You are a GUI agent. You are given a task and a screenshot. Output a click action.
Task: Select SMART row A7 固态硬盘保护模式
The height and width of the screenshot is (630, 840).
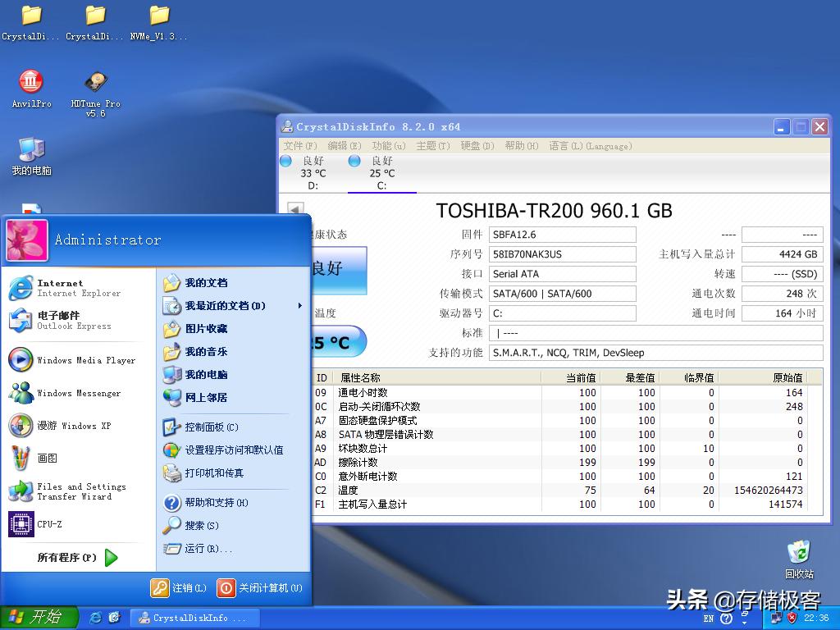[559, 421]
